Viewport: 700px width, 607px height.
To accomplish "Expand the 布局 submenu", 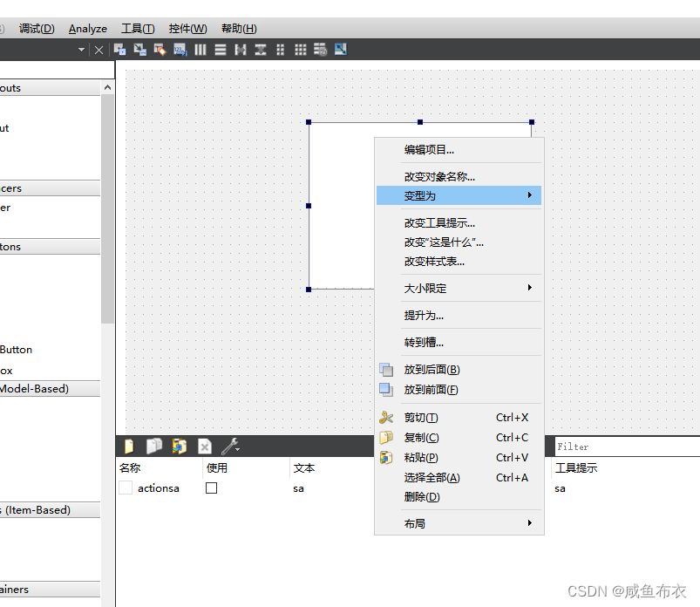I will (x=459, y=523).
